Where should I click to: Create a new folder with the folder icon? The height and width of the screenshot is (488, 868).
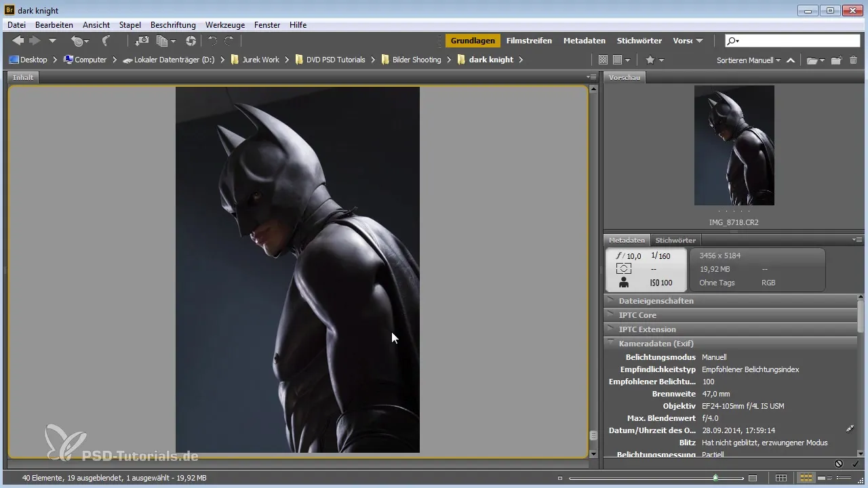point(837,60)
